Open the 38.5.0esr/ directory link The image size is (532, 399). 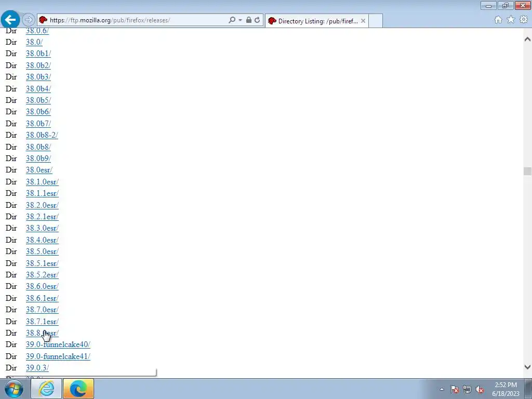pyautogui.click(x=42, y=252)
